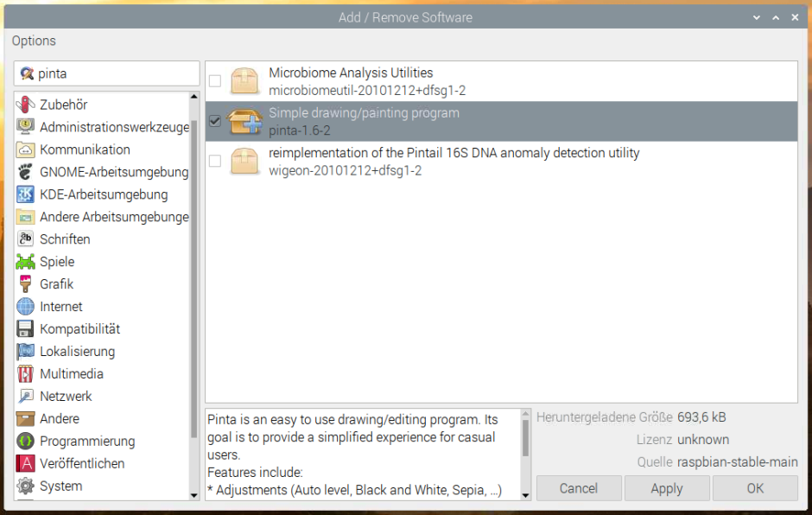
Task: Click the Cancel button
Action: pyautogui.click(x=579, y=488)
